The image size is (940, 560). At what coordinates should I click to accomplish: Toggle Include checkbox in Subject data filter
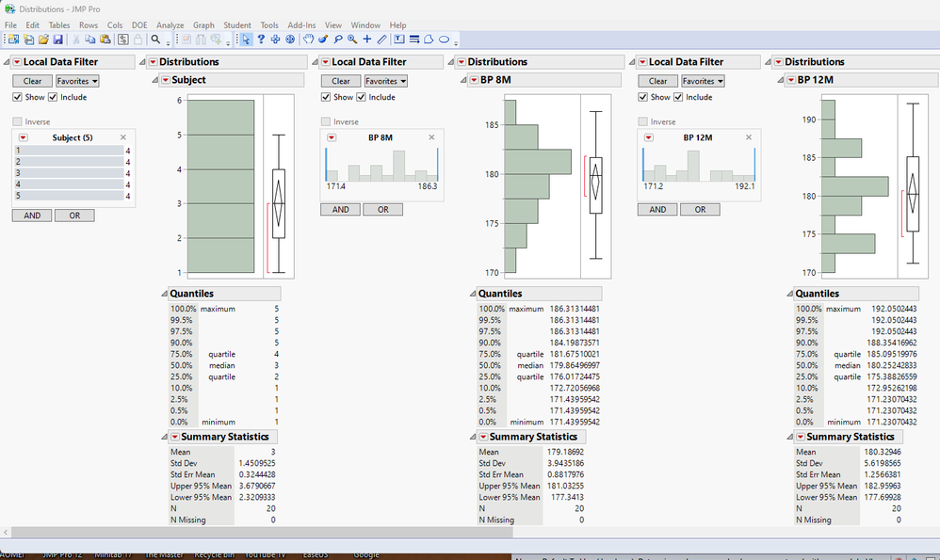(x=53, y=97)
